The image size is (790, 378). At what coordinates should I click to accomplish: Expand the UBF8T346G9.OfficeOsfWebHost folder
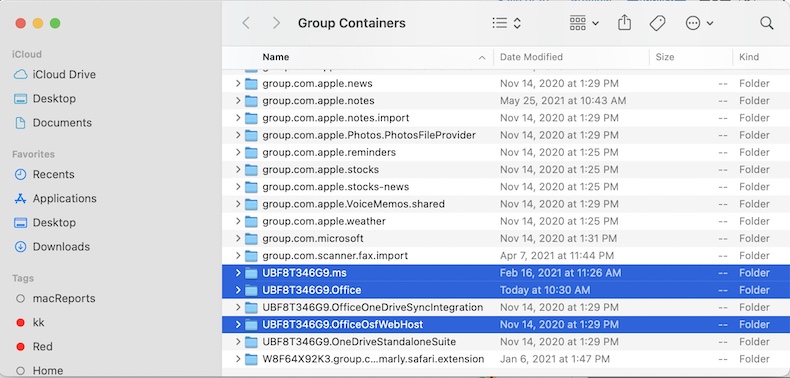click(238, 325)
